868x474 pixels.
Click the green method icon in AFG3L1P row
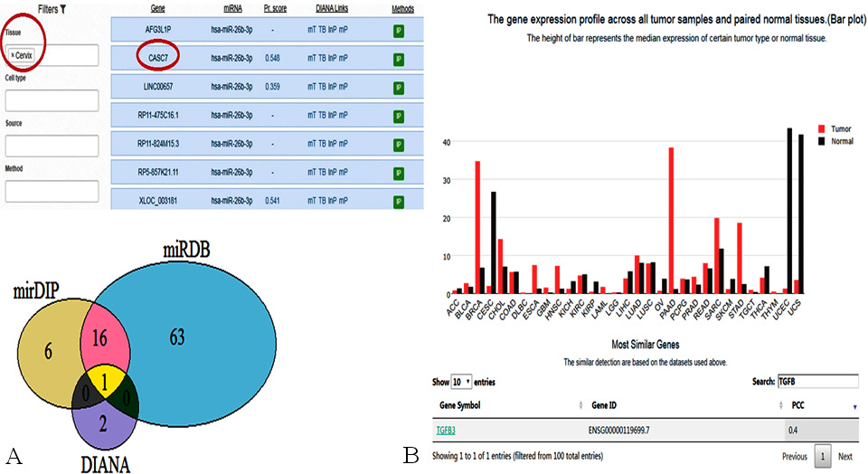click(399, 31)
